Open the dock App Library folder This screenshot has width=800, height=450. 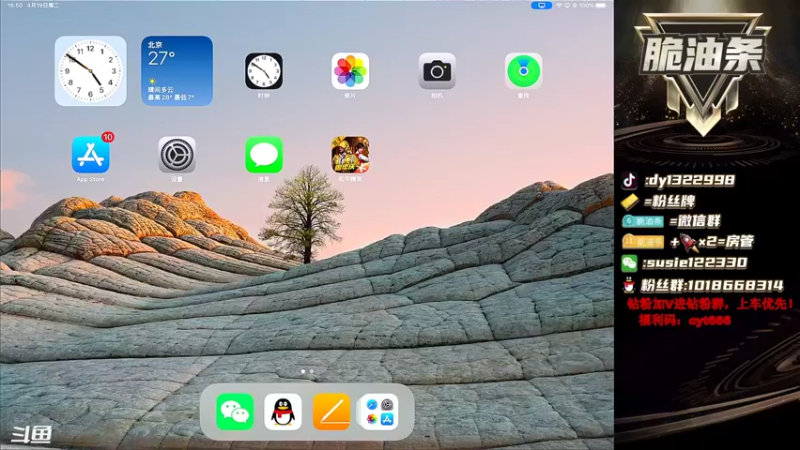pos(379,412)
